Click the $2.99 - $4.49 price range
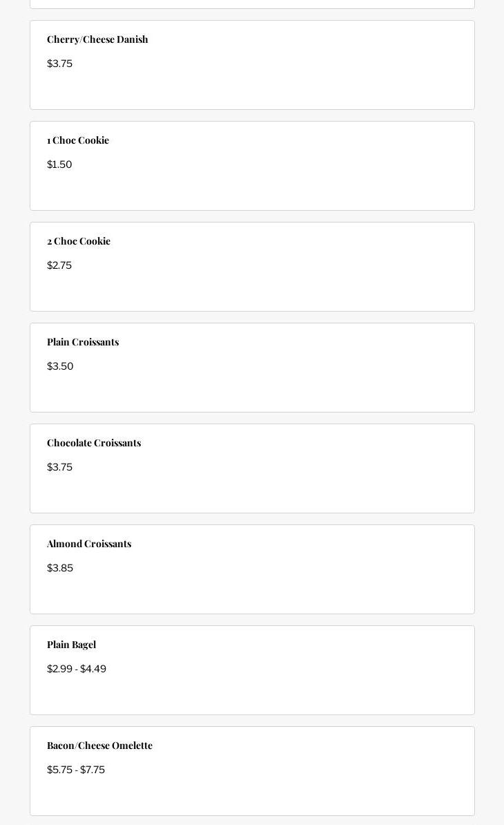504x825 pixels. pos(77,669)
